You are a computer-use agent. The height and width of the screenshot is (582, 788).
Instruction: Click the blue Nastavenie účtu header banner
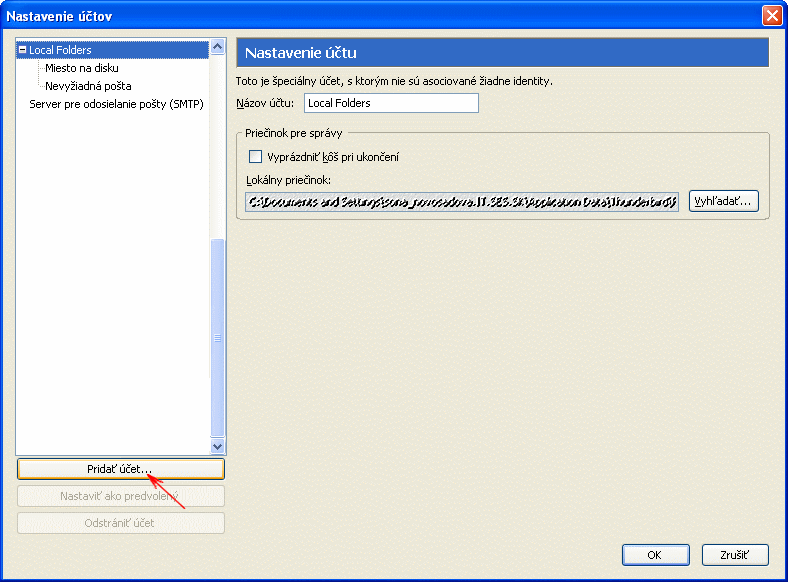pos(501,53)
